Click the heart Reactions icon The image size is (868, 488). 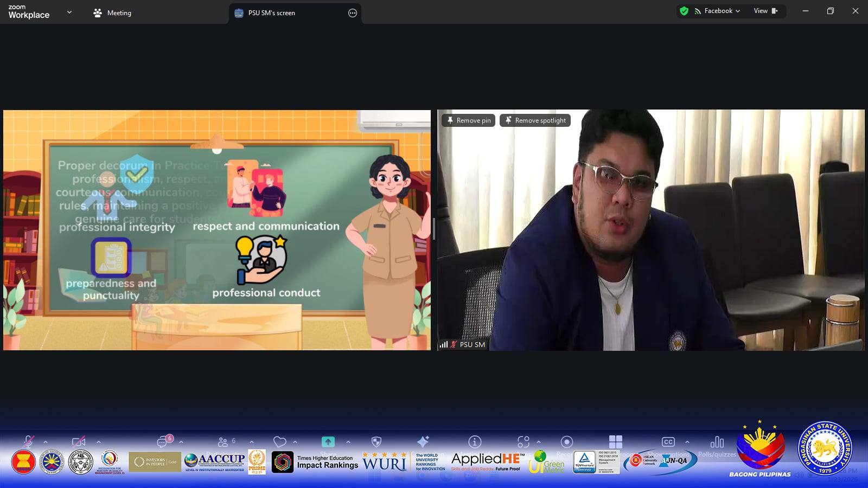[279, 442]
